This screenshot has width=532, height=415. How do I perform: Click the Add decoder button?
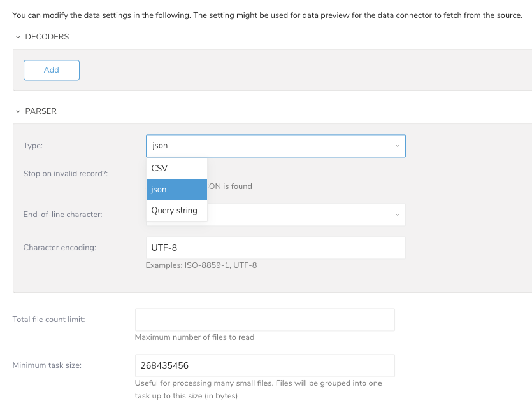[x=52, y=70]
